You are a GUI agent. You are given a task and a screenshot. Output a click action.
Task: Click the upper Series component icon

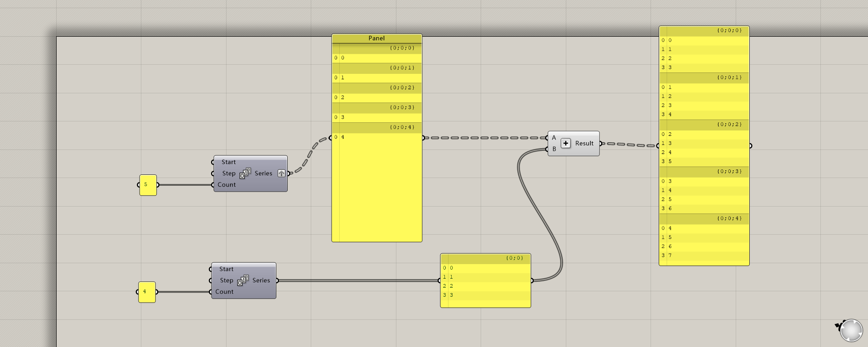[x=245, y=173]
